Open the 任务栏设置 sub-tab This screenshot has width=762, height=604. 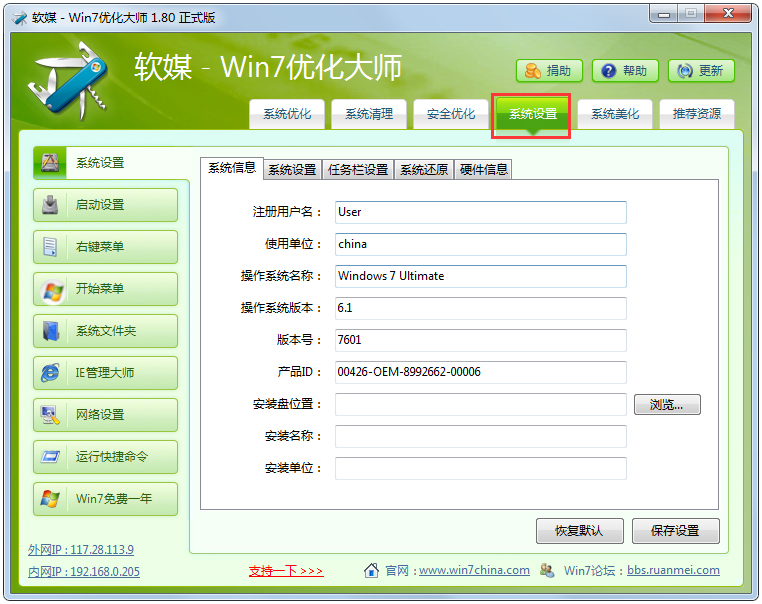click(x=358, y=170)
